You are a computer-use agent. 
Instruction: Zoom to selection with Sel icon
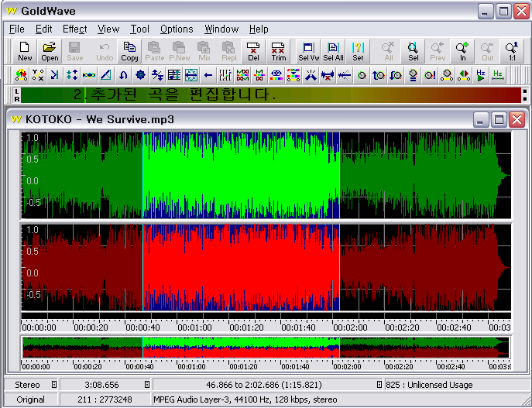(413, 51)
